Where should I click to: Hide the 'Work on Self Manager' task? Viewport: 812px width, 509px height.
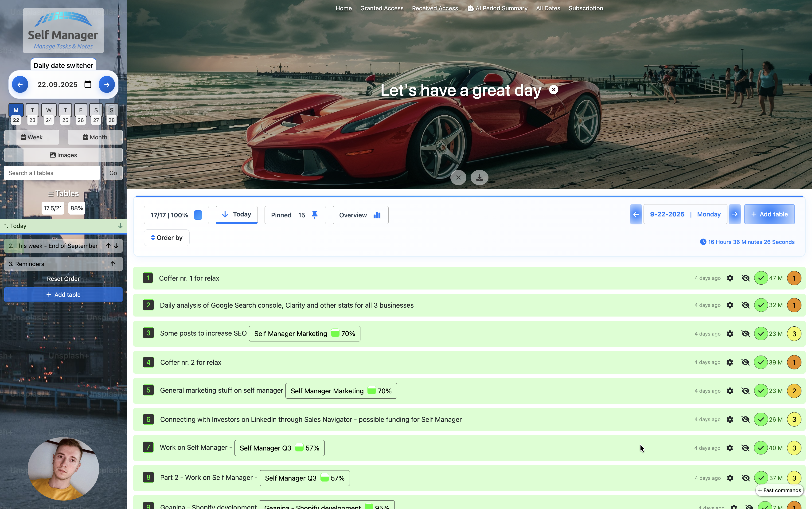[x=746, y=448]
